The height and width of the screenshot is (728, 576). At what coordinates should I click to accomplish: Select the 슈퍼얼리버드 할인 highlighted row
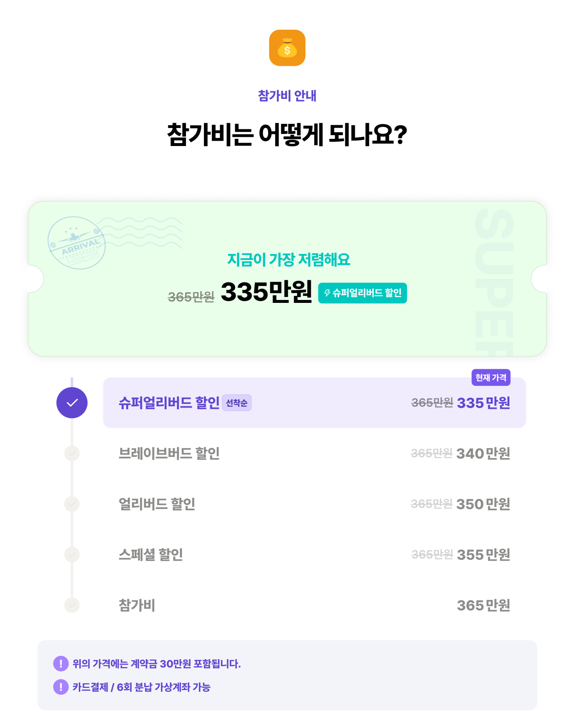coord(314,403)
